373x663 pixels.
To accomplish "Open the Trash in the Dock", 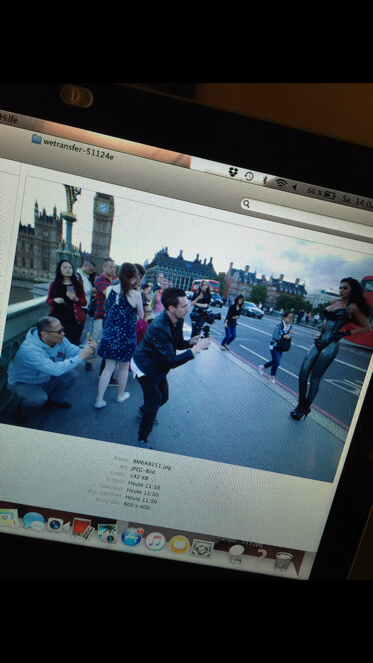I will (x=283, y=561).
